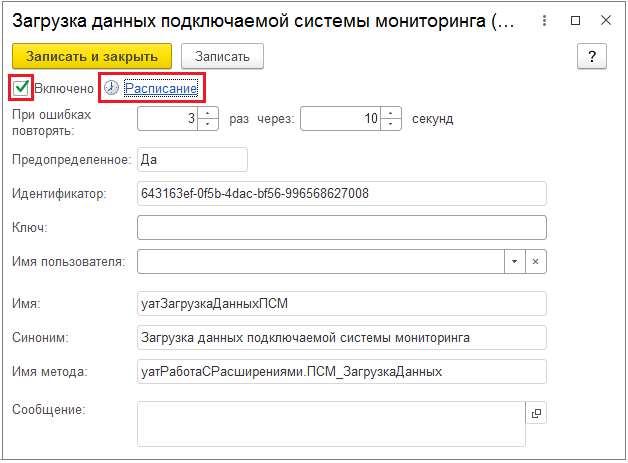Expand the Имя пользователя dropdown list
The image size is (628, 463).
pos(514,261)
